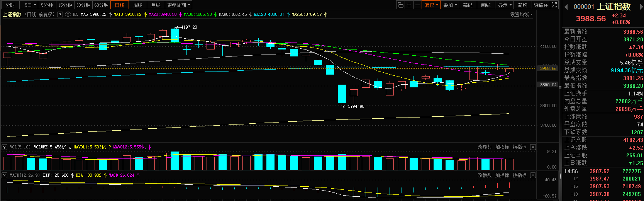Click the 最新指数 value 3988.56 row
Screen dimensions: 644x201
click(603, 32)
